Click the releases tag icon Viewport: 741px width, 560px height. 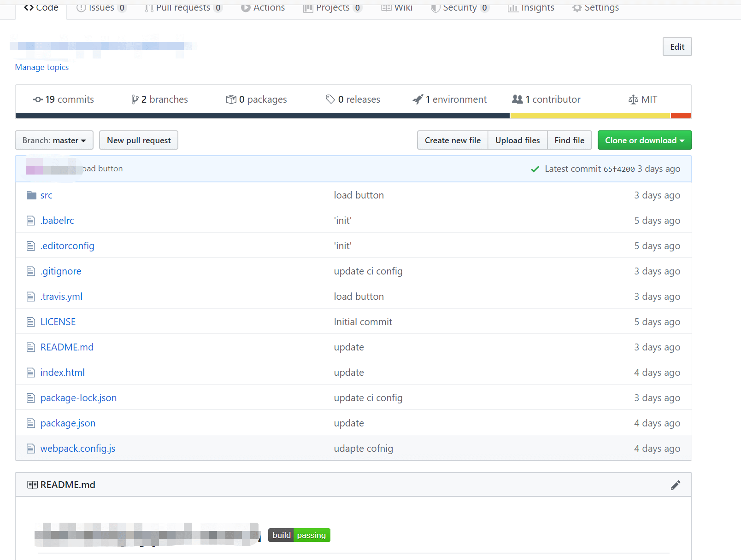point(330,99)
